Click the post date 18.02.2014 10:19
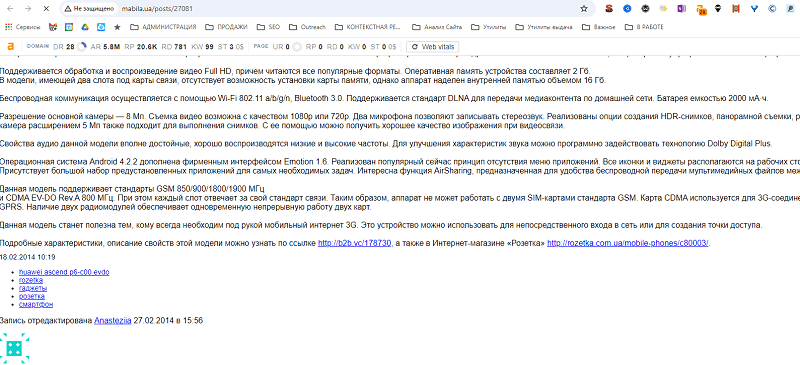The image size is (800, 365). pos(28,257)
